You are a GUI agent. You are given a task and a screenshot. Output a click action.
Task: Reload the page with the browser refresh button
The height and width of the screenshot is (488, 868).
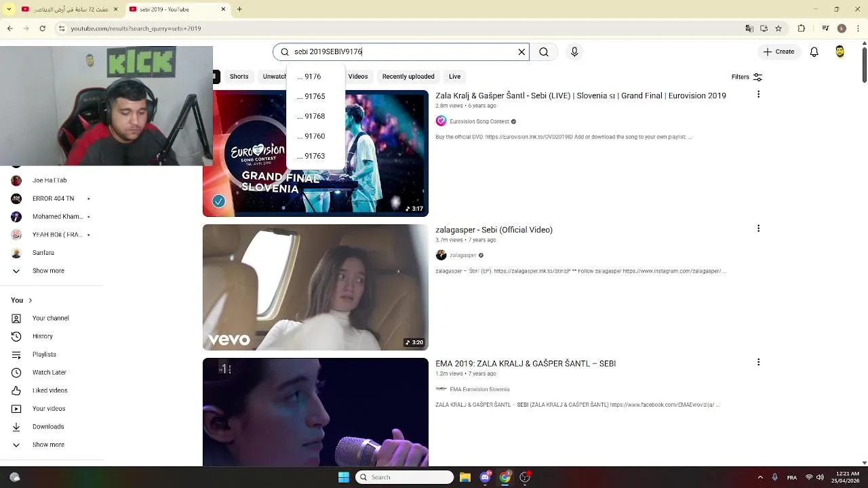coord(42,28)
